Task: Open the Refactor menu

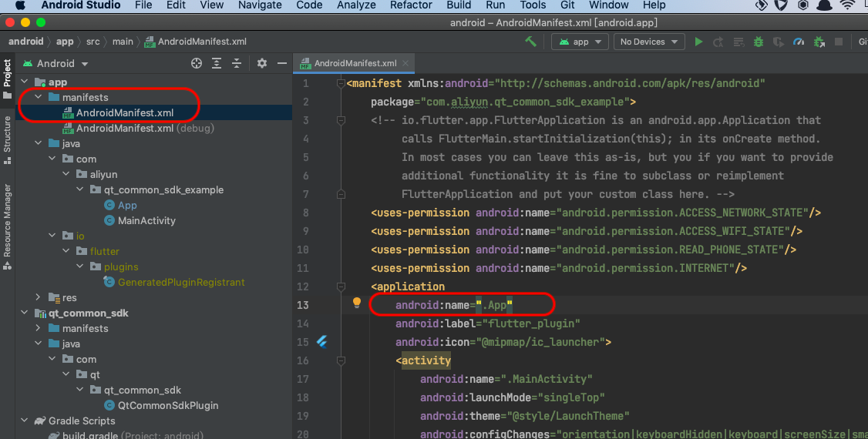Action: tap(411, 5)
